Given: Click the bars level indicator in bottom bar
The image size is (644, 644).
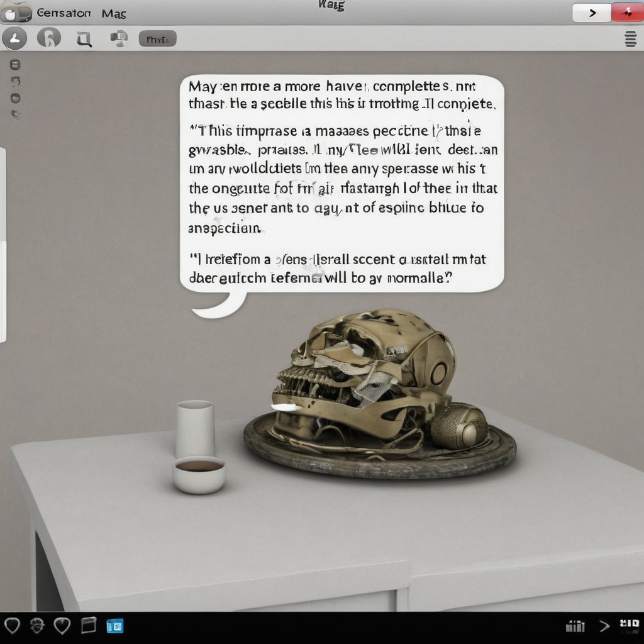Looking at the screenshot, I should pyautogui.click(x=575, y=626).
